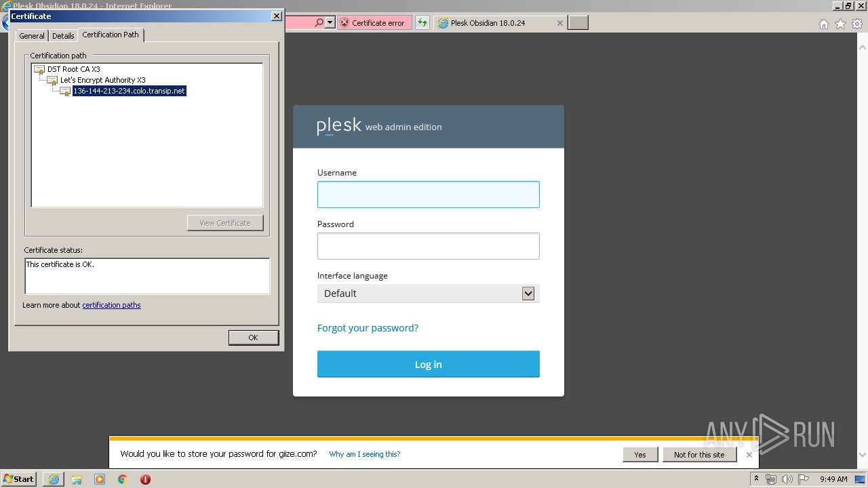Click the compatibility view refresh icon
Image resolution: width=868 pixels, height=488 pixels.
[x=422, y=22]
